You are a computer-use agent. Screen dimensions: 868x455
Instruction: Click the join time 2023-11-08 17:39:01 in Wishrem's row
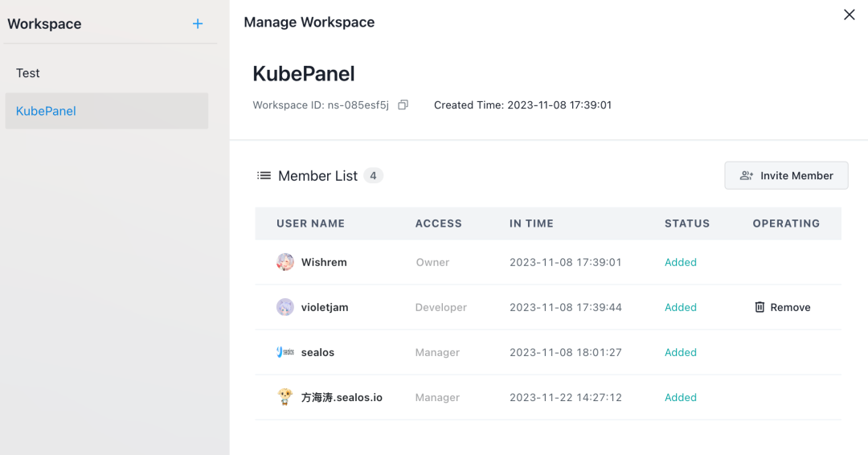click(565, 262)
